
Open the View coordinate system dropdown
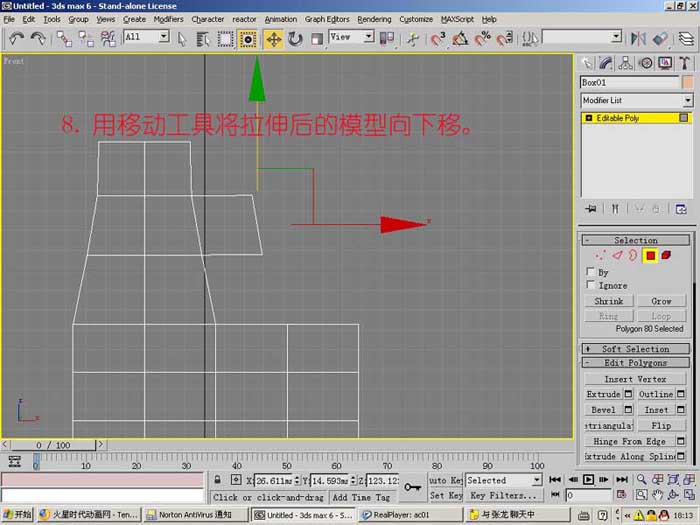351,37
